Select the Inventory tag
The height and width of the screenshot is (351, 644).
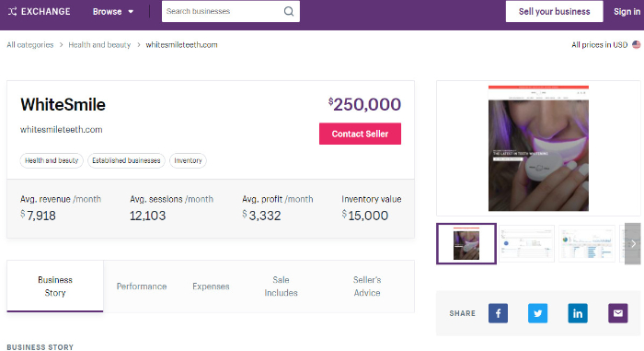[x=188, y=160]
